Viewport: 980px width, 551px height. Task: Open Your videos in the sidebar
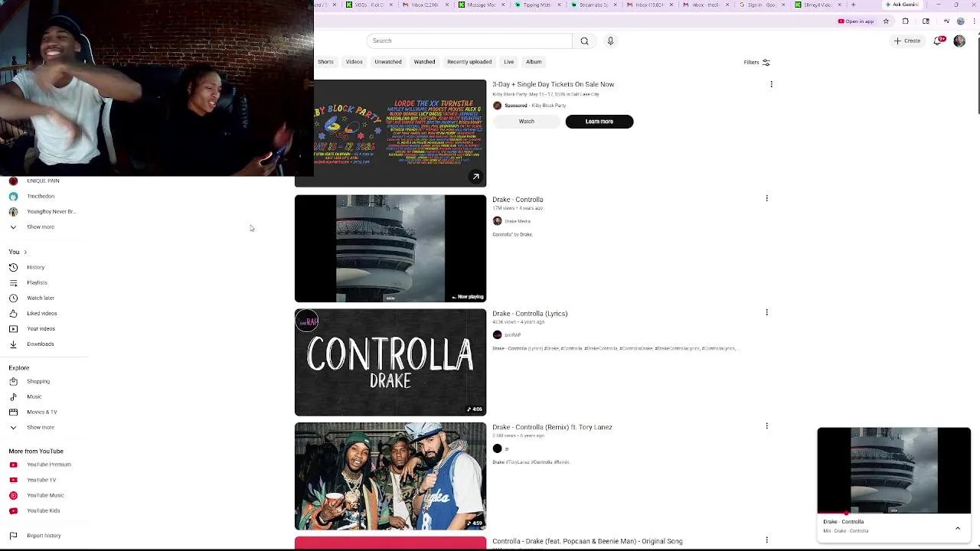click(x=41, y=328)
